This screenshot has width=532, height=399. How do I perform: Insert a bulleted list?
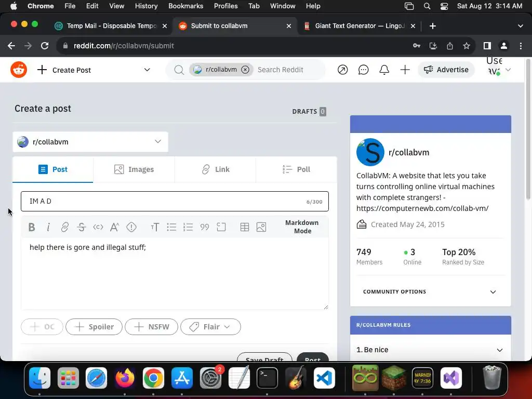pyautogui.click(x=171, y=227)
